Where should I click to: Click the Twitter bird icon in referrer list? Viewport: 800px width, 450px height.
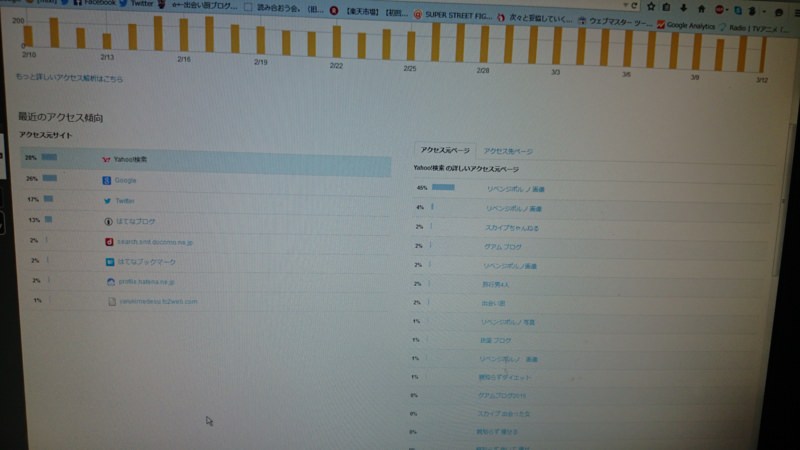click(107, 200)
